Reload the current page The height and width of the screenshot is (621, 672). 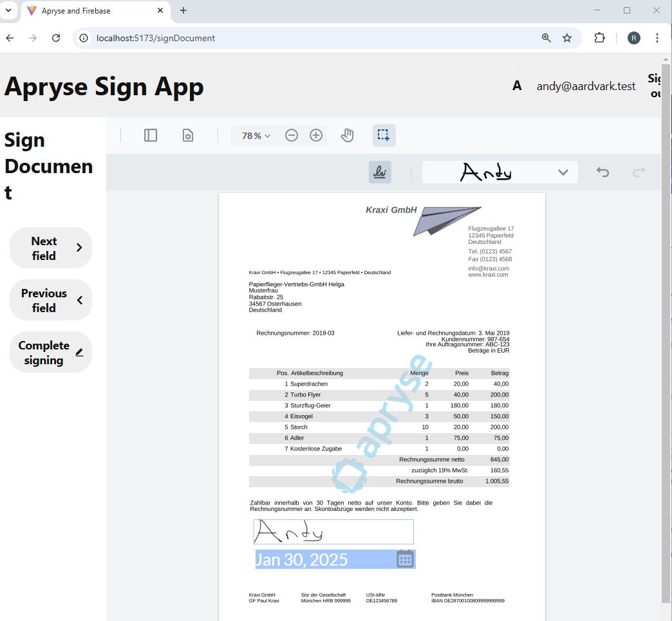[56, 38]
